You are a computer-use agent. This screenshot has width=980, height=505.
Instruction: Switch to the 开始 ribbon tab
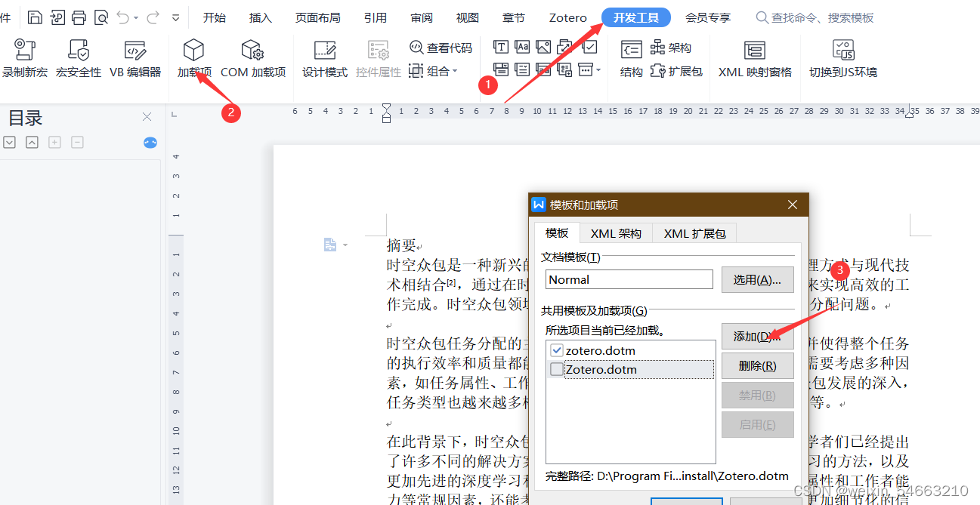pos(215,17)
